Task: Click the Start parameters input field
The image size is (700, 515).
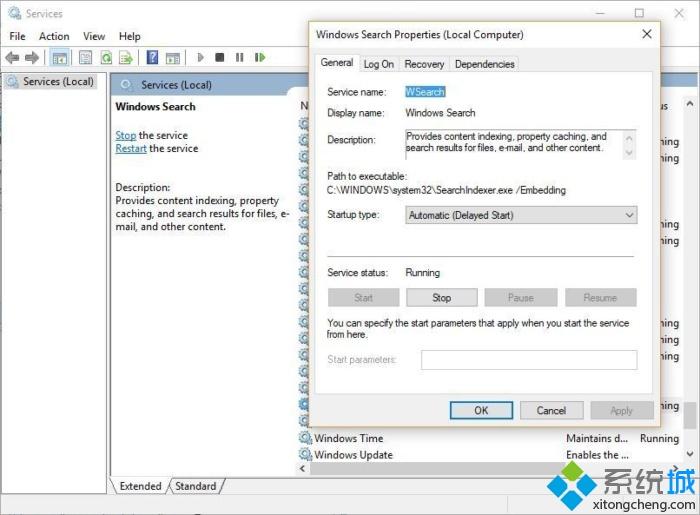Action: [529, 360]
